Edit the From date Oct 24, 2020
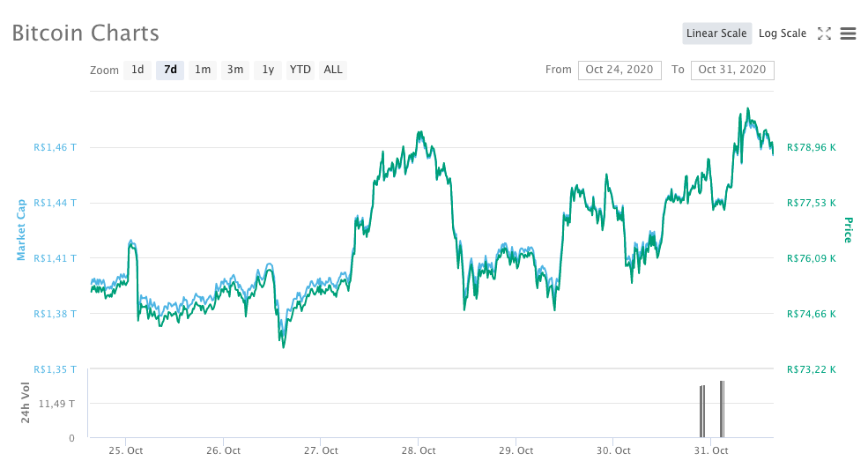Image resolution: width=868 pixels, height=476 pixels. point(619,70)
